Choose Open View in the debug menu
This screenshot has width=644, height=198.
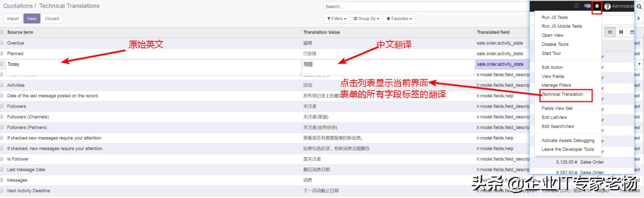click(552, 36)
